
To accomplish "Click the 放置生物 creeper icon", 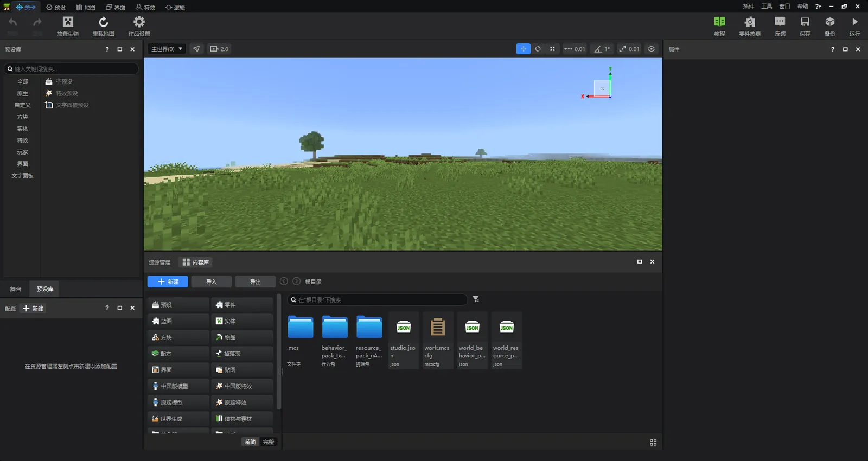I will click(68, 22).
